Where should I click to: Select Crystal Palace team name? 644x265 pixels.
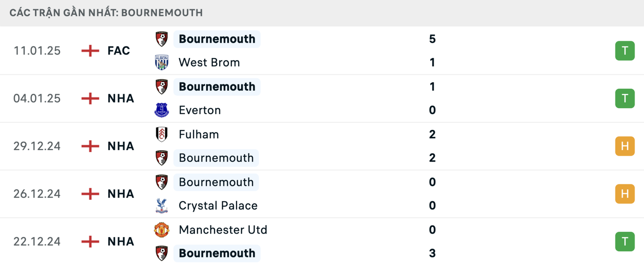[x=218, y=205]
